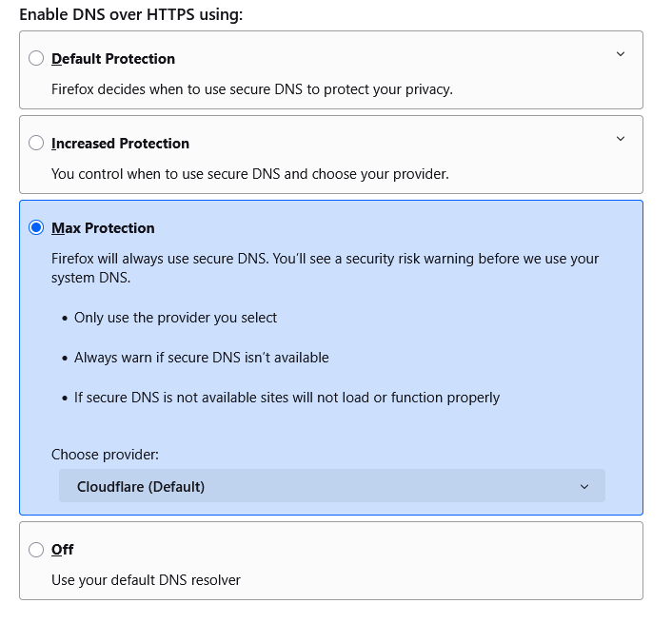
Task: Click 'You control when to use secure DNS' description
Action: (x=249, y=174)
